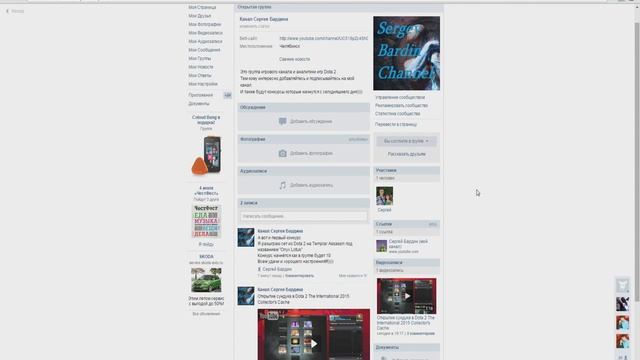The image size is (640, 360).
Task: Open 'Мои Настройки' in the left menu
Action: pyautogui.click(x=203, y=84)
